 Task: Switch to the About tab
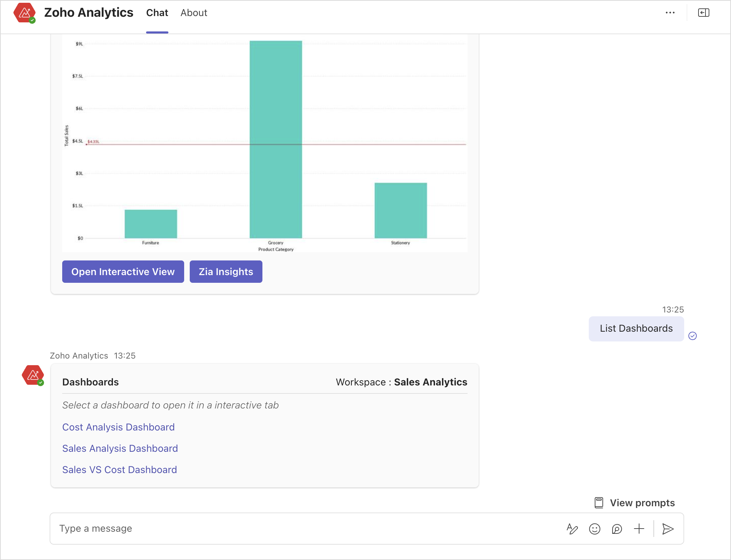[194, 13]
